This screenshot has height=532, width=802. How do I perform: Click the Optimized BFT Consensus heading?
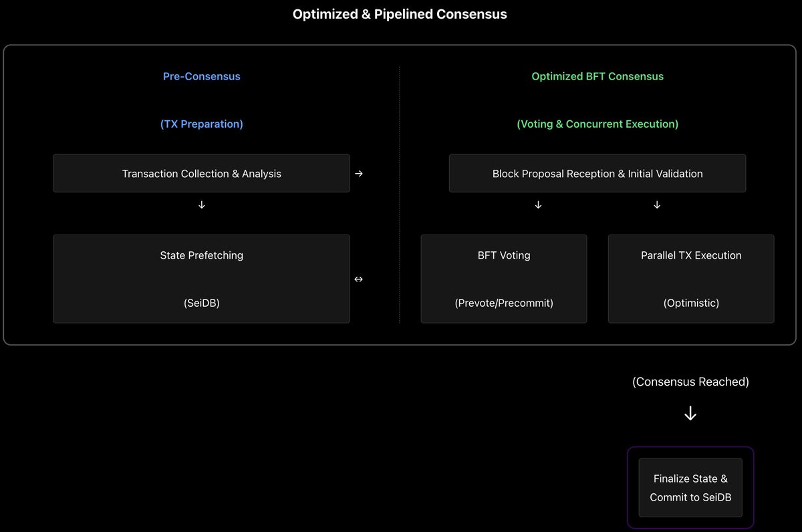click(x=597, y=76)
